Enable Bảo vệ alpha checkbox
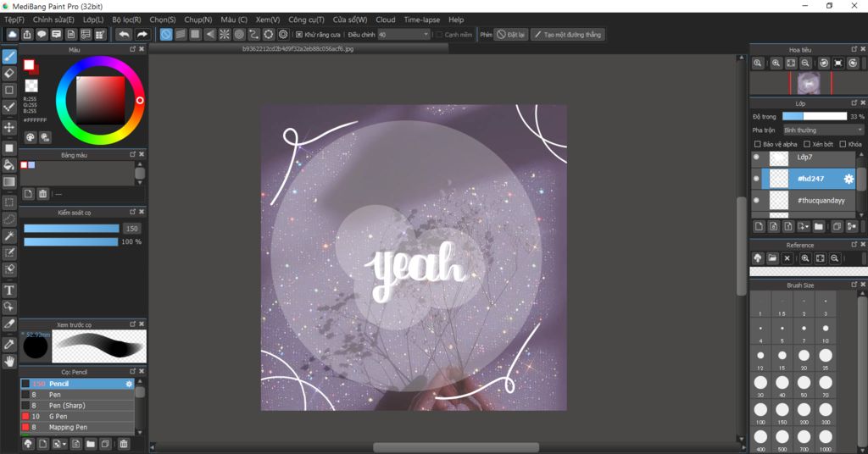This screenshot has height=454, width=868. [x=757, y=144]
